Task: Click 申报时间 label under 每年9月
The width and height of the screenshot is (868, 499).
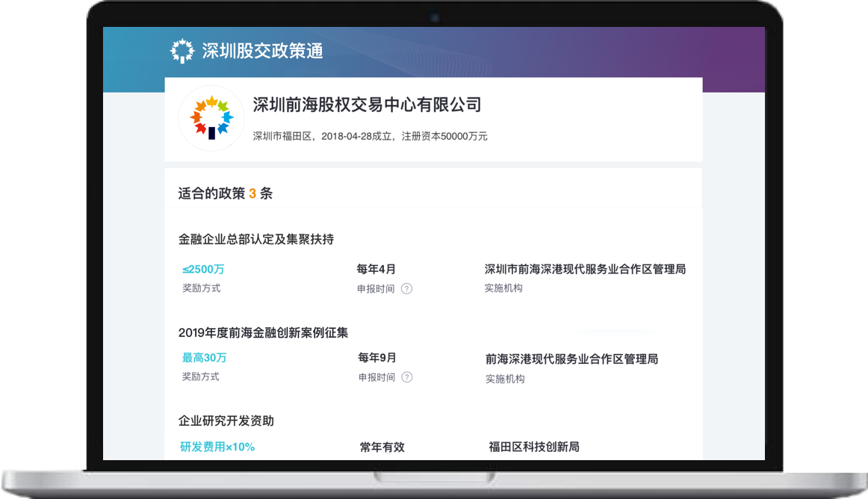Action: 376,377
